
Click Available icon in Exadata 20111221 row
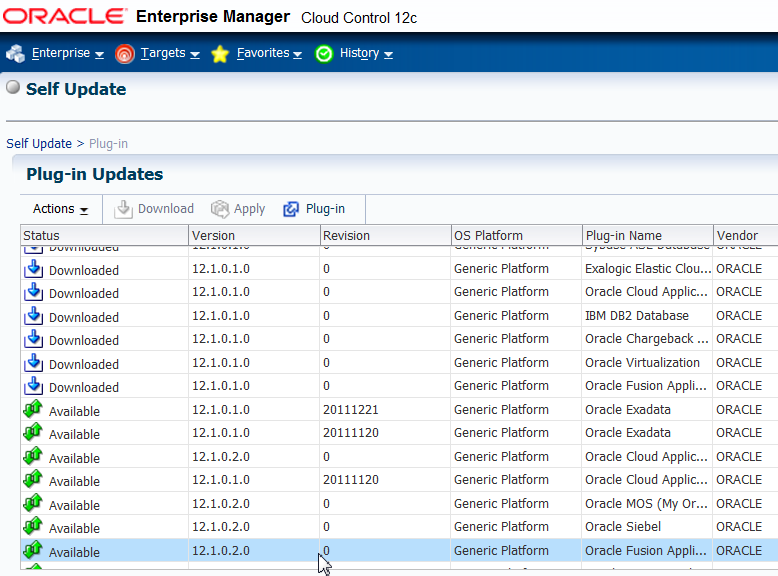[x=33, y=409]
